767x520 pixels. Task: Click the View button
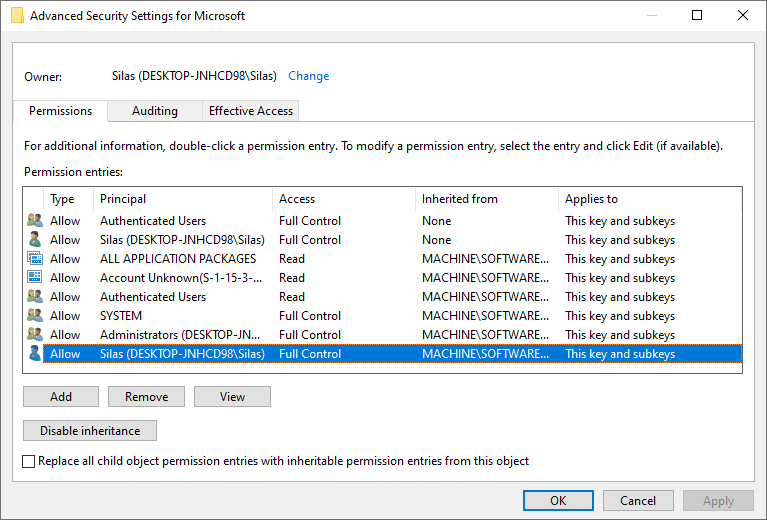(x=232, y=397)
